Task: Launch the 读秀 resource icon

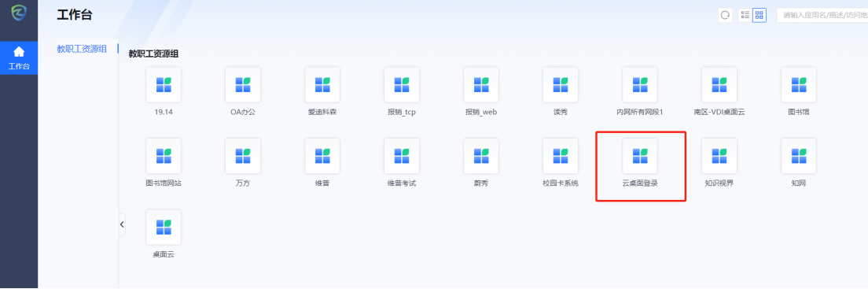Action: [x=561, y=85]
